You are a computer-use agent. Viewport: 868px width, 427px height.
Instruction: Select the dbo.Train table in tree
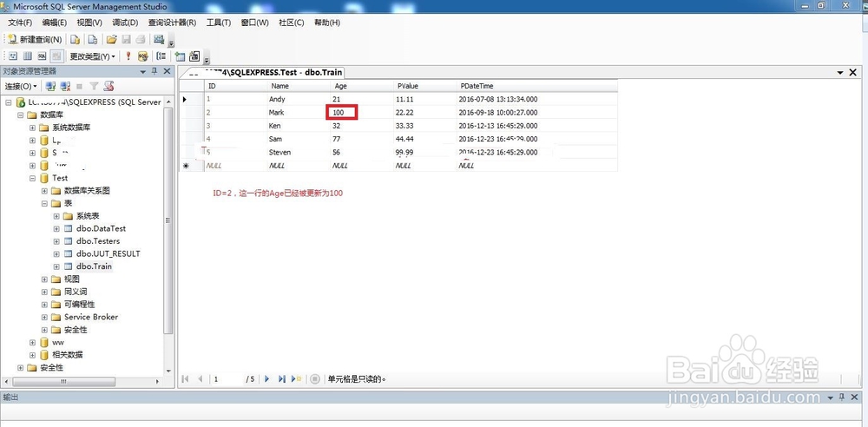[94, 266]
